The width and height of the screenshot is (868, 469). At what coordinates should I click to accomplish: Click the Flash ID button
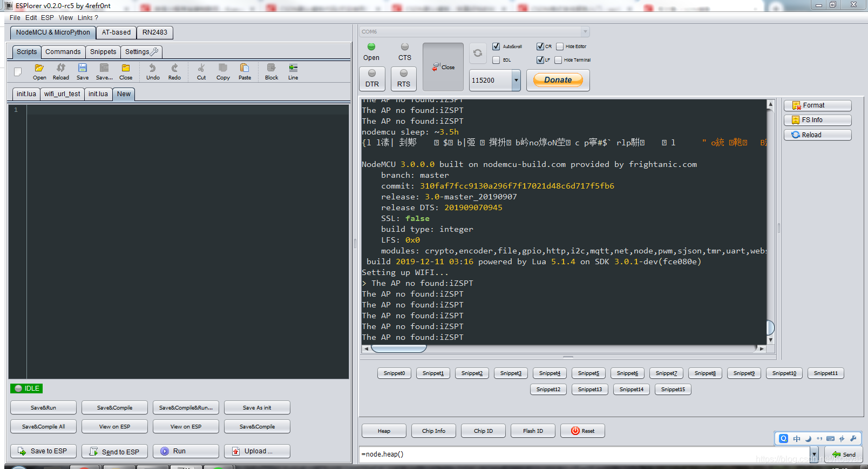(533, 431)
